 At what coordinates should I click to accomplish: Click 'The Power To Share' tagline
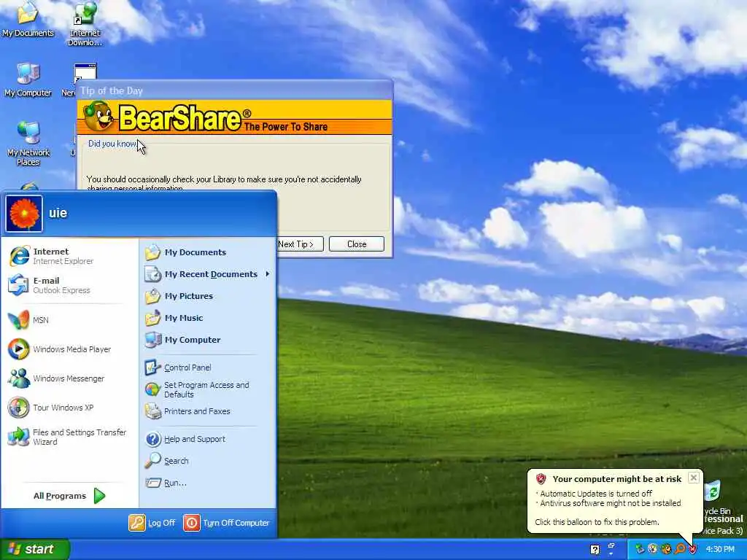coord(286,127)
